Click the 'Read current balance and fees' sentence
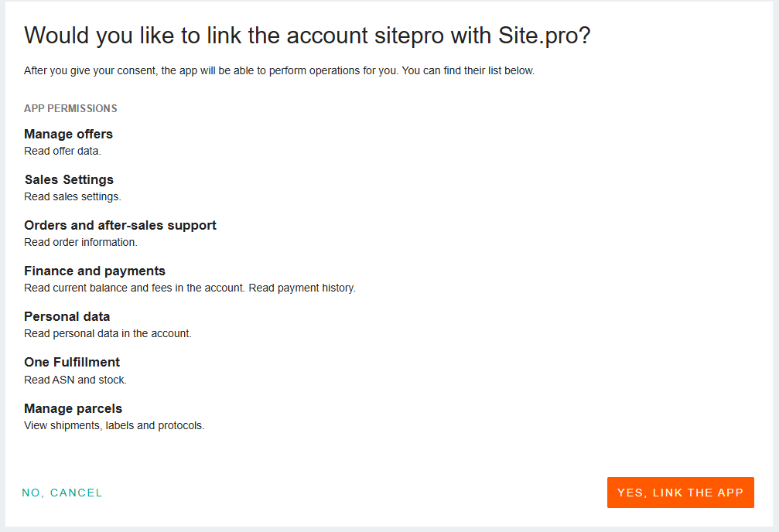This screenshot has height=532, width=779. click(135, 288)
